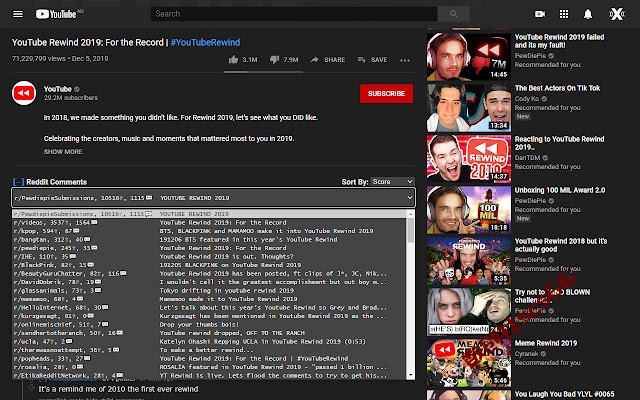Open the Cyranek channel link
Screen dimensions: 640x400
tap(527, 354)
